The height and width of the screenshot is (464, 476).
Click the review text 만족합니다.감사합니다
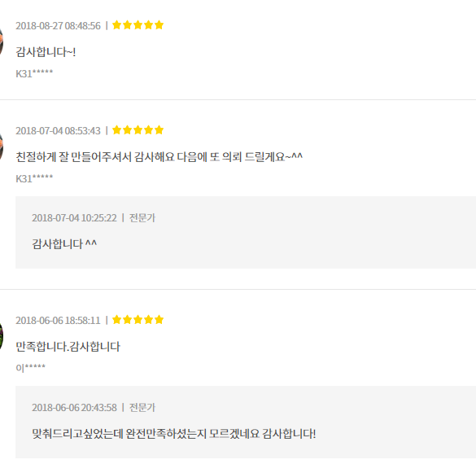coord(68,347)
